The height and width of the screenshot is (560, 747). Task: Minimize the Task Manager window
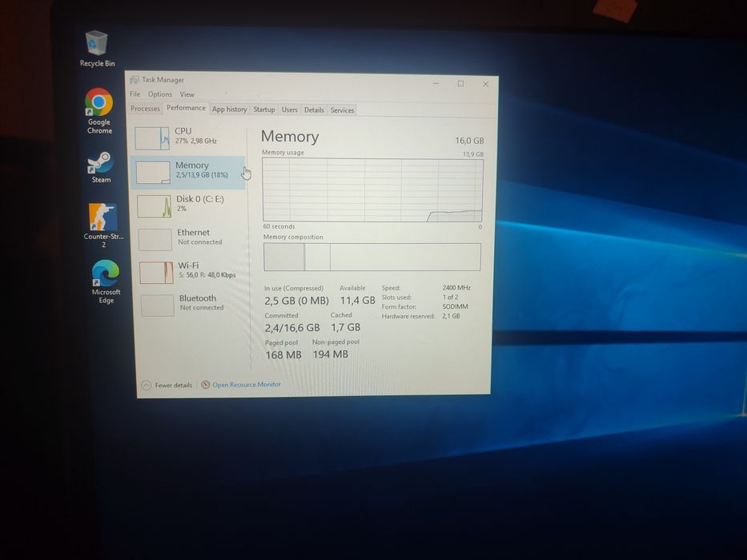coord(436,83)
